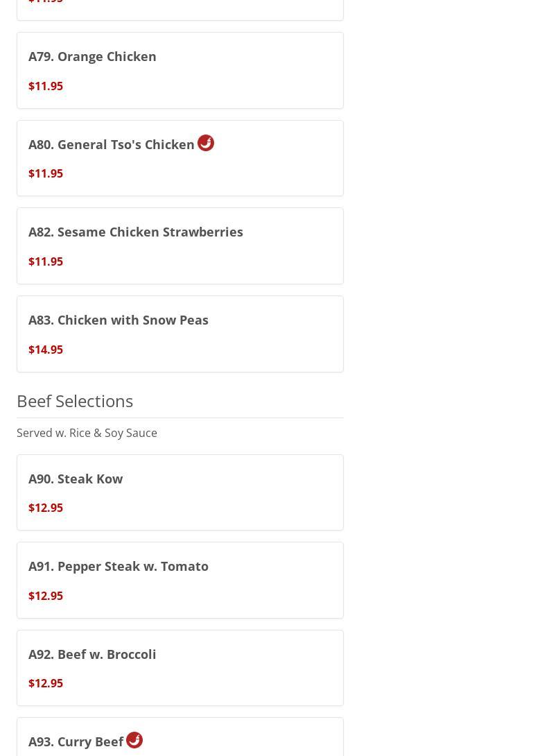544x756 pixels.
Task: Open the A90. Steak Kow item
Action: point(76,479)
